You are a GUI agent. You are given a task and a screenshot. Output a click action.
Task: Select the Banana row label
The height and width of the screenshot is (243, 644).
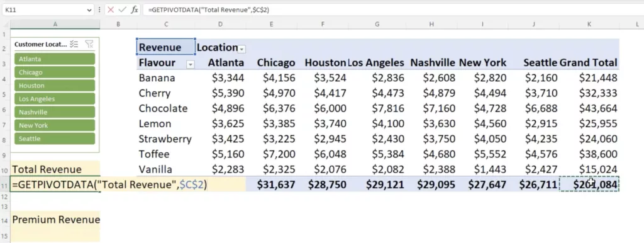click(x=157, y=77)
